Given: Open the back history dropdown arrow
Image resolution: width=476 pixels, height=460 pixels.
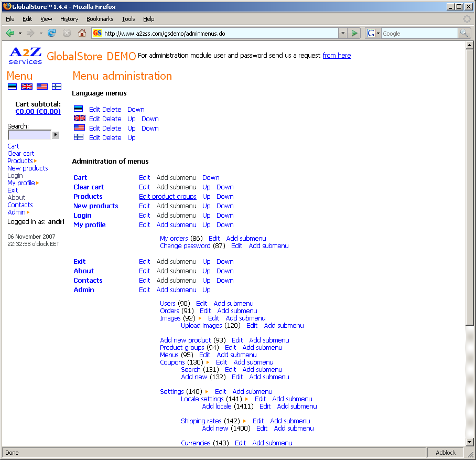Looking at the screenshot, I should pos(20,33).
